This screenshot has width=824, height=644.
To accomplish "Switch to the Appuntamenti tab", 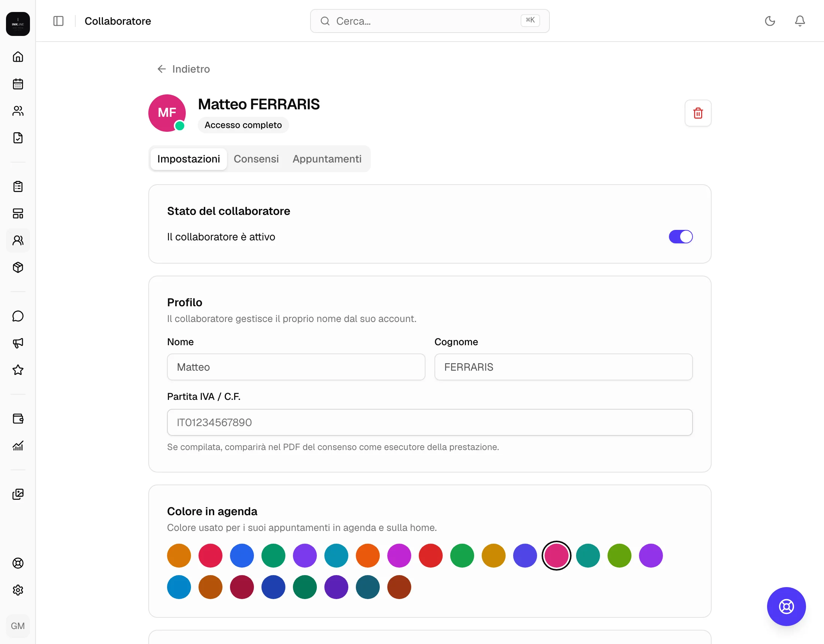I will [x=327, y=159].
